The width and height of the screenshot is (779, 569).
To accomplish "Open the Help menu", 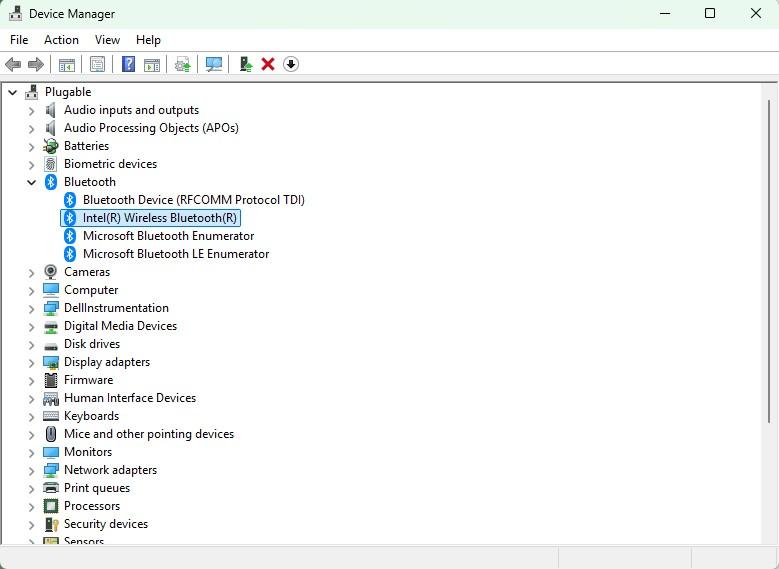I will click(x=148, y=40).
